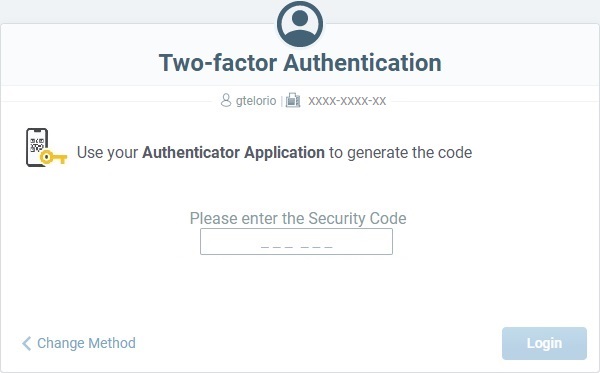600x373 pixels.
Task: Click the 'Use your' instruction text
Action: (x=107, y=153)
